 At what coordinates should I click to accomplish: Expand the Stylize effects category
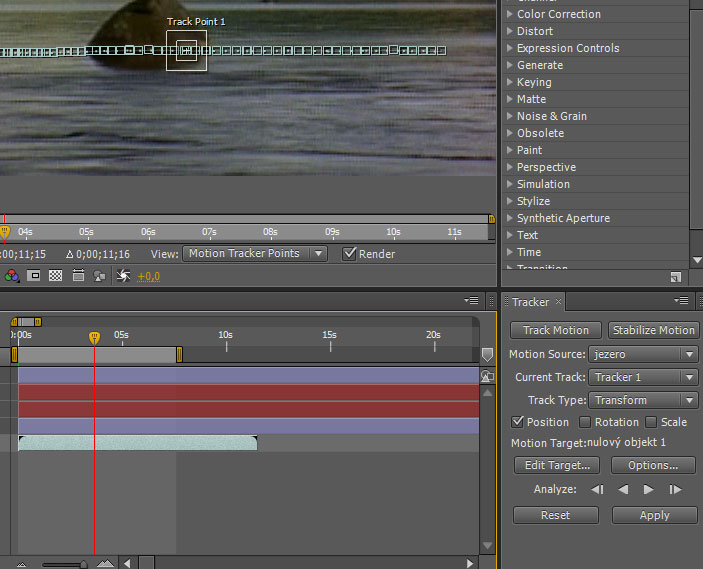click(509, 201)
